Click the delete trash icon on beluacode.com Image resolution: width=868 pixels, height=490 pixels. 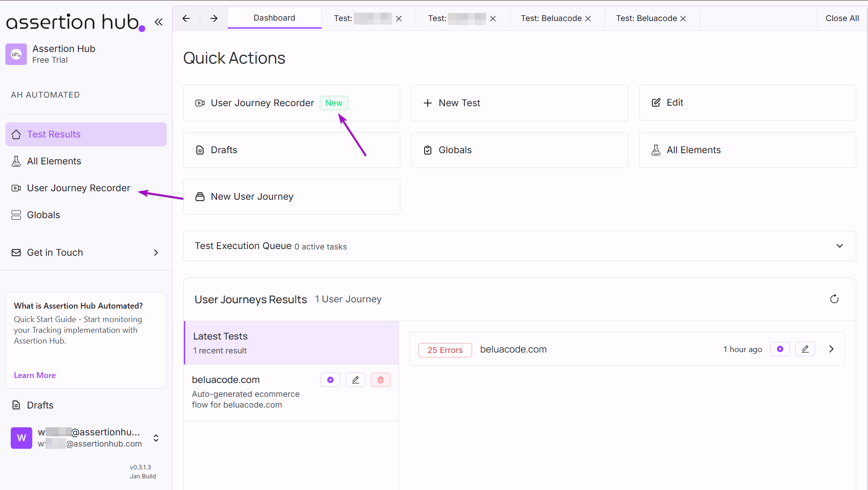point(380,379)
